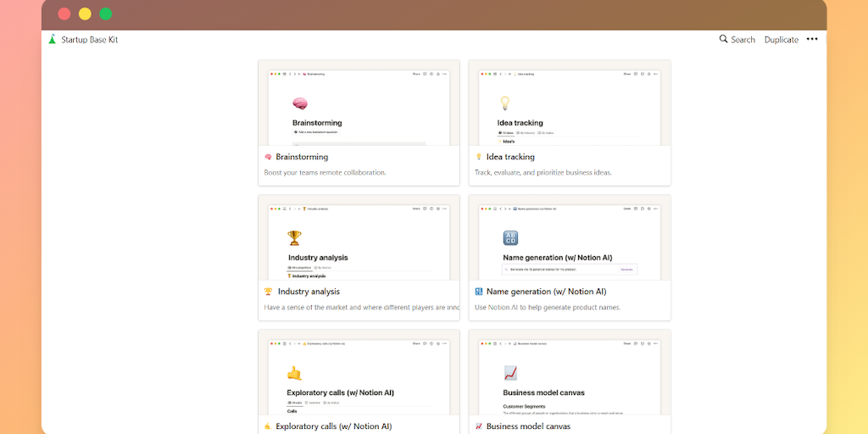
Task: Click small trophy icon beside Industry analysis title
Action: 268,292
